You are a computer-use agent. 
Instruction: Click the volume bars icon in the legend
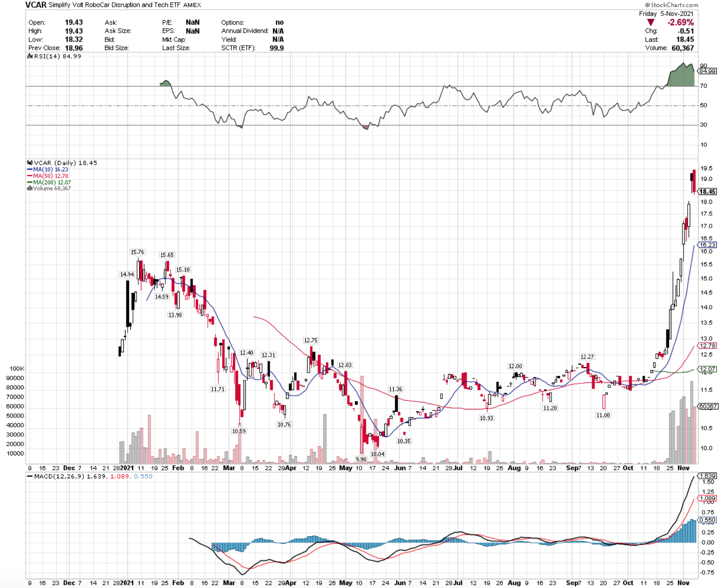(x=30, y=188)
